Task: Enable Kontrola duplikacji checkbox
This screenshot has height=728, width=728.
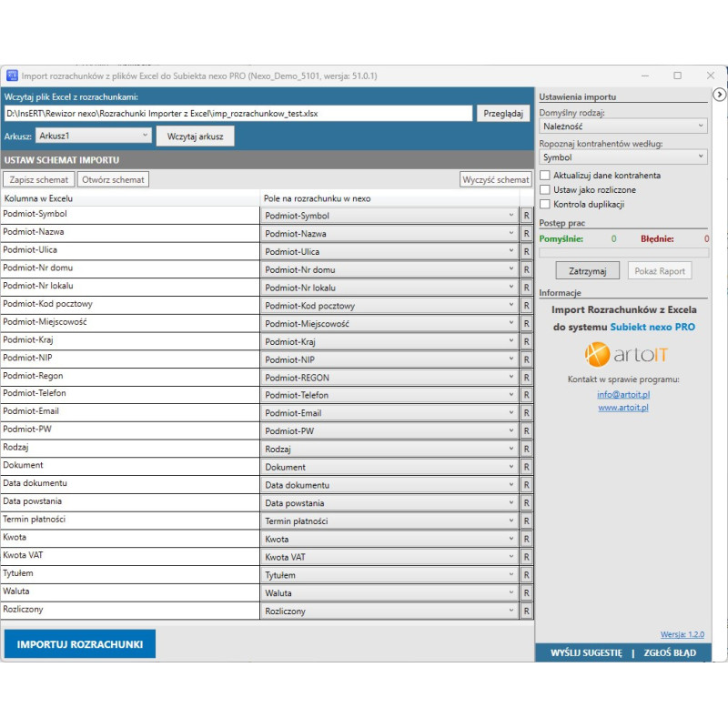Action: (545, 205)
